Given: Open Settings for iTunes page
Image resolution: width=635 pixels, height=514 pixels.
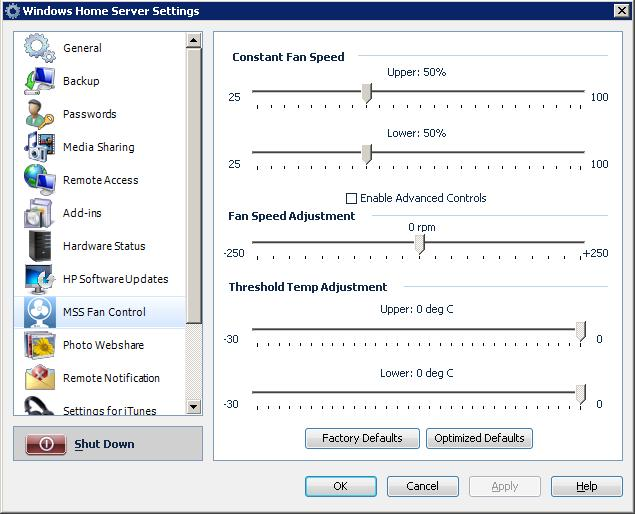Looking at the screenshot, I should 110,410.
